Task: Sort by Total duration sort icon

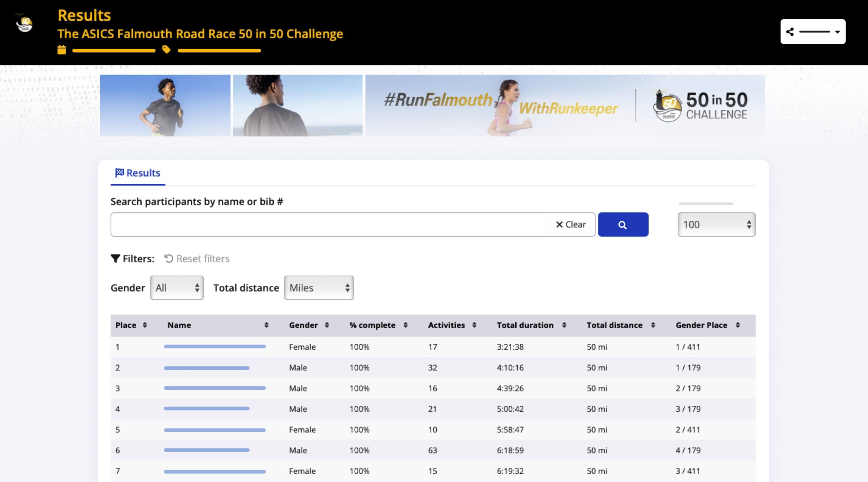Action: pos(564,325)
